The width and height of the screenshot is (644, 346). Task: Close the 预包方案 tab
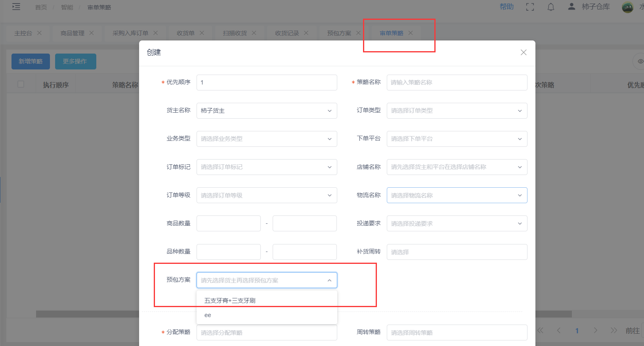coord(358,33)
